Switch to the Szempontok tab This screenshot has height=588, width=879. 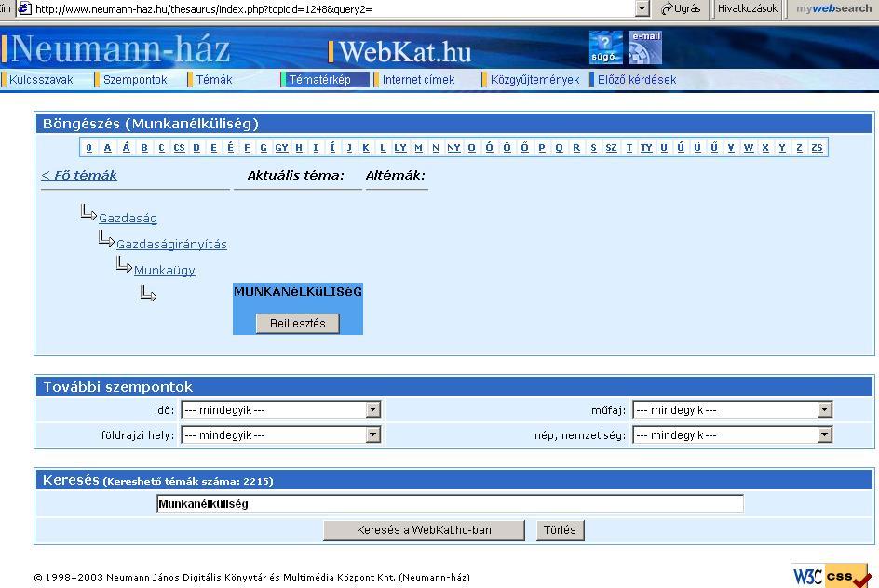tap(135, 79)
